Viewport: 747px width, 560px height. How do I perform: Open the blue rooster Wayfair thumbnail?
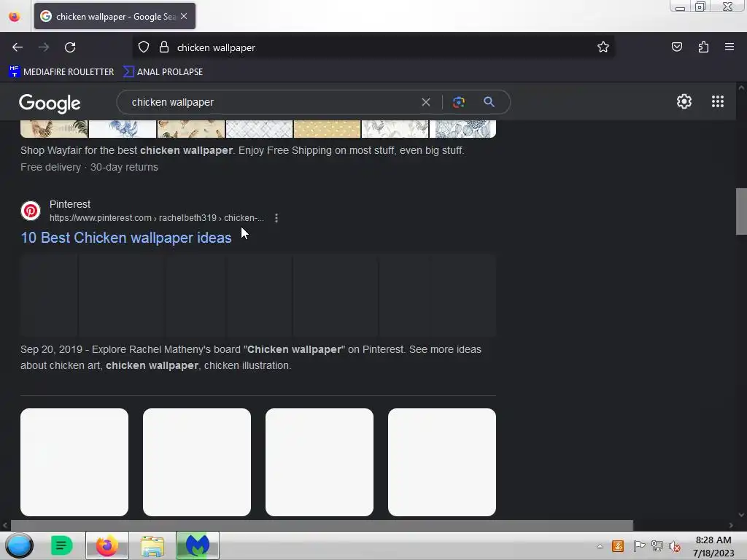pos(123,128)
